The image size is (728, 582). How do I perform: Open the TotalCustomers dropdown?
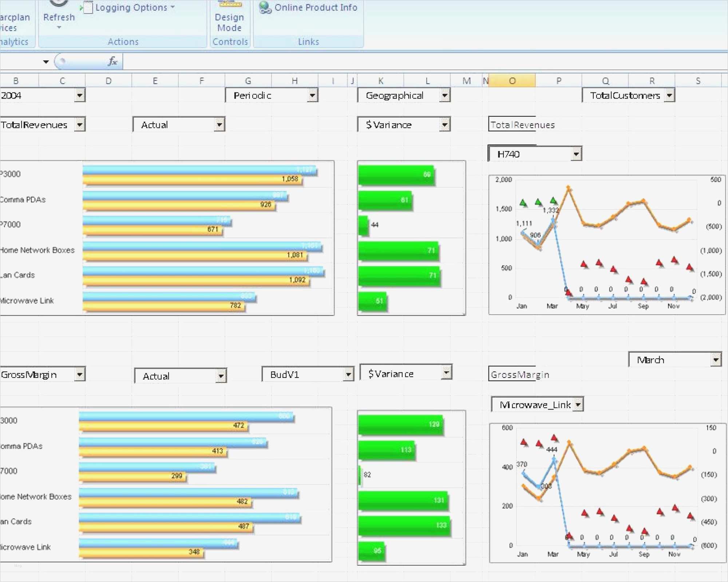tap(669, 95)
